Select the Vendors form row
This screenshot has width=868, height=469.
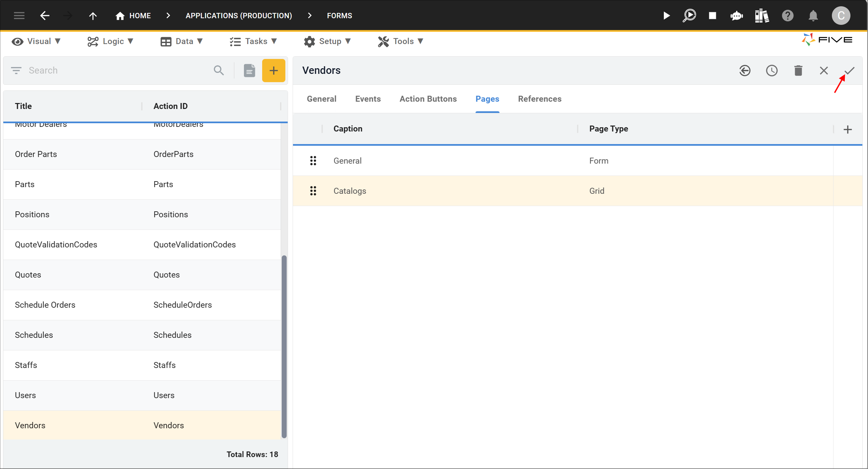pyautogui.click(x=142, y=425)
